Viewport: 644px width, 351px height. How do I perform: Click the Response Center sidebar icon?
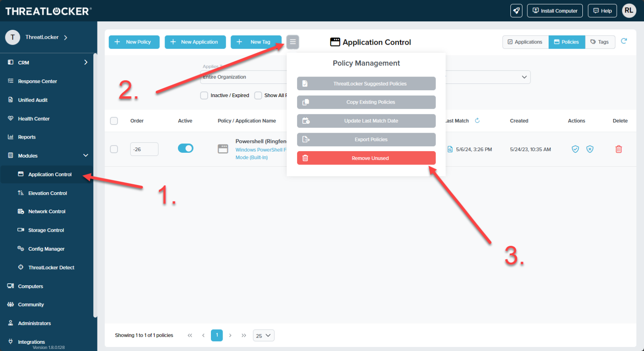coord(10,81)
